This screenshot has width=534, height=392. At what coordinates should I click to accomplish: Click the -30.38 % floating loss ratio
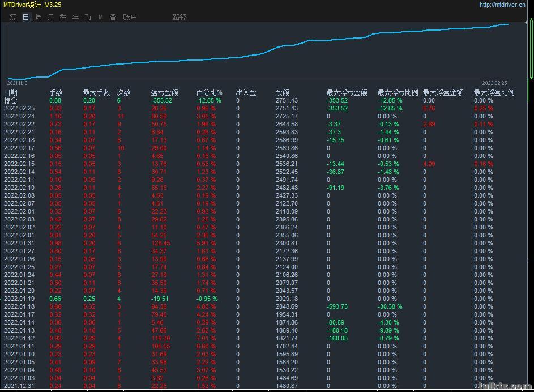[x=390, y=306]
